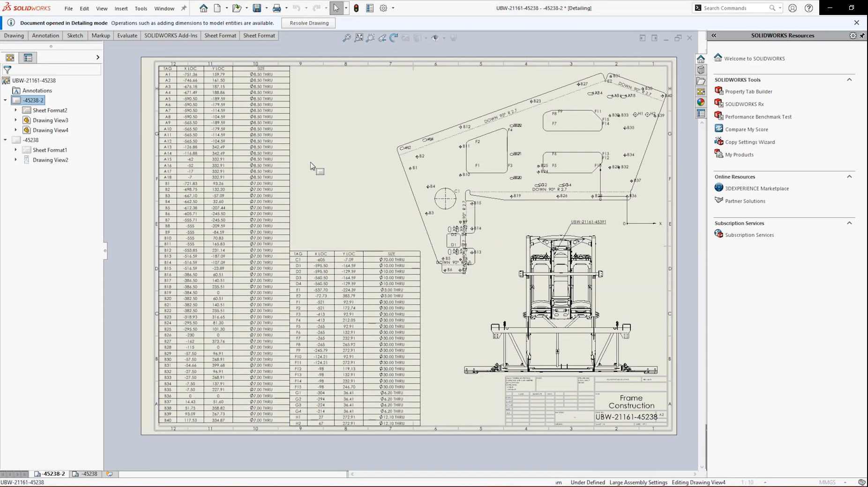Open the Design Library task pane tab
Image resolution: width=868 pixels, height=487 pixels.
701,70
